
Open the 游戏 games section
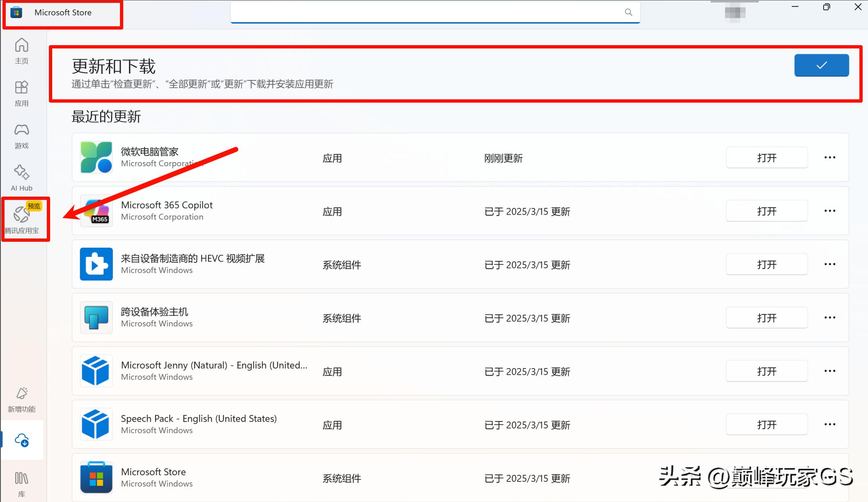(x=21, y=135)
